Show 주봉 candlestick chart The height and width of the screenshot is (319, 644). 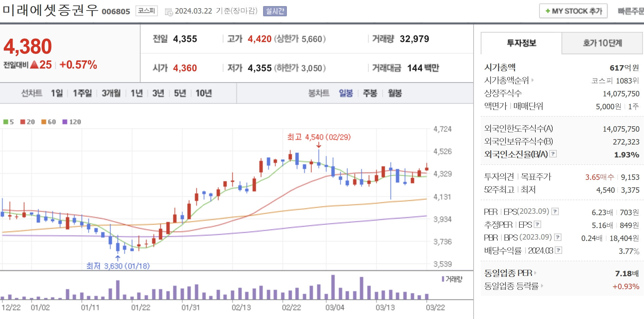pos(370,93)
